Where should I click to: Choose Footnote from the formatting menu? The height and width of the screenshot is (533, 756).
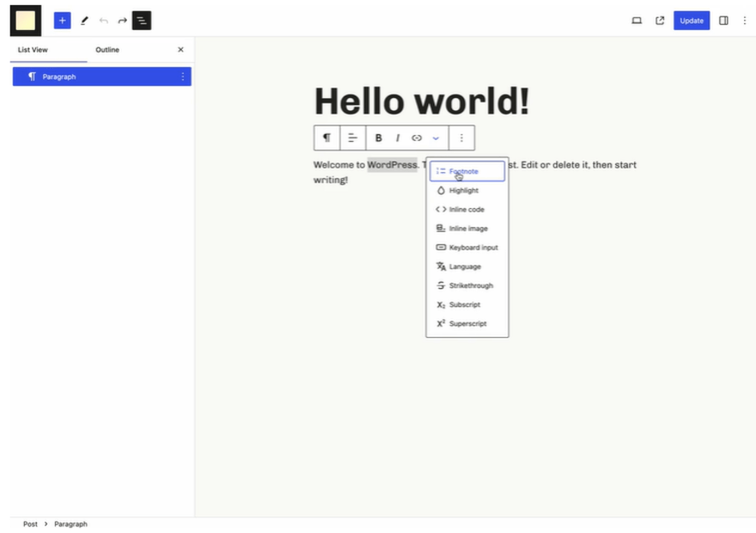tap(467, 171)
